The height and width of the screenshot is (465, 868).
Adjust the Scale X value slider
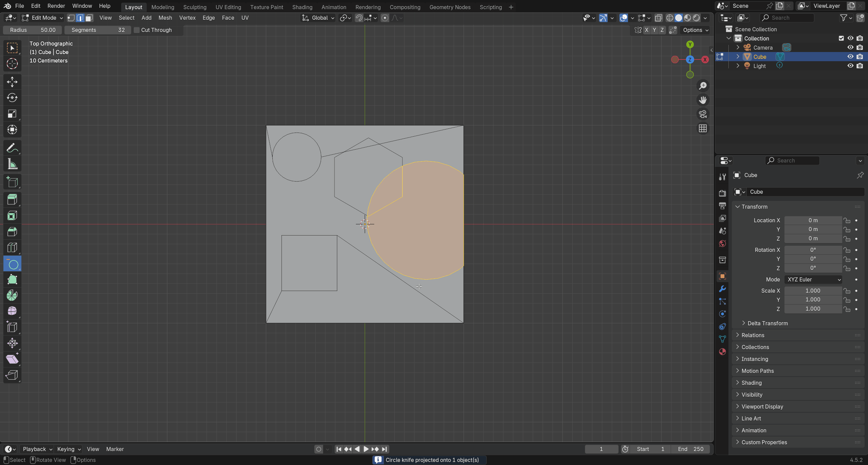(x=813, y=291)
